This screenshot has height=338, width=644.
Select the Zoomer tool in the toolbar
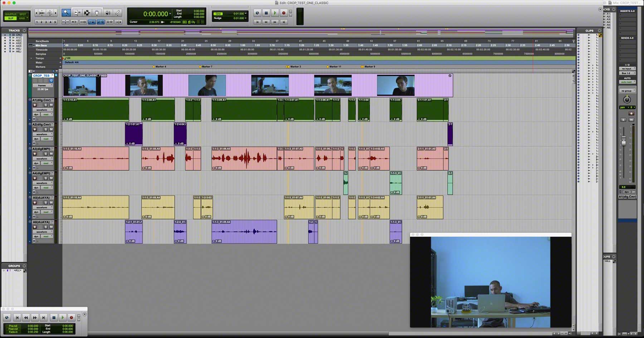(66, 13)
